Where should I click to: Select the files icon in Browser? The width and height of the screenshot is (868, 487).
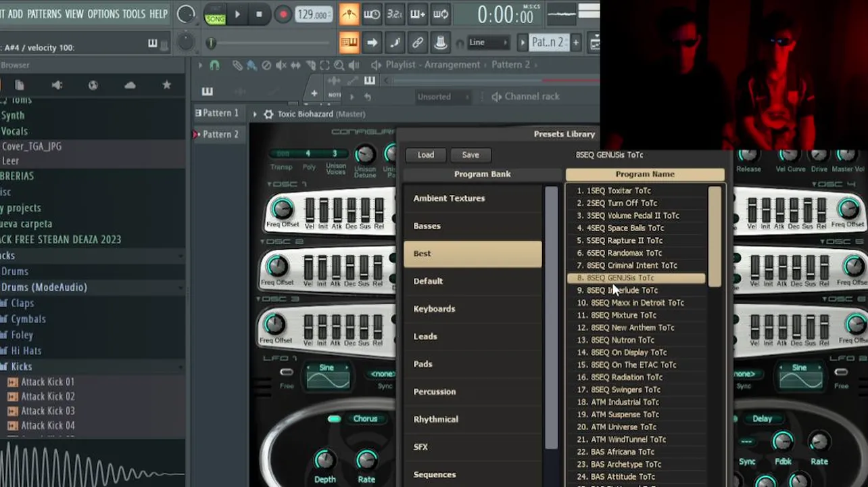[20, 85]
